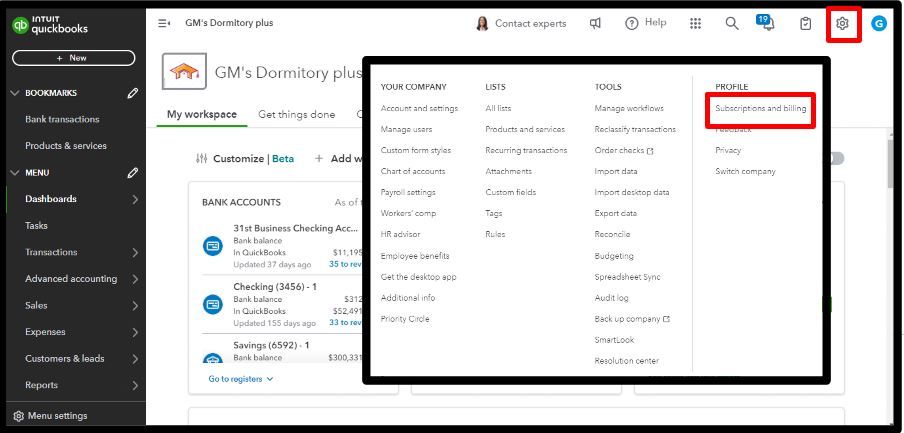The image size is (904, 433).
Task: Click the Menu settings gear icon
Action: 18,416
